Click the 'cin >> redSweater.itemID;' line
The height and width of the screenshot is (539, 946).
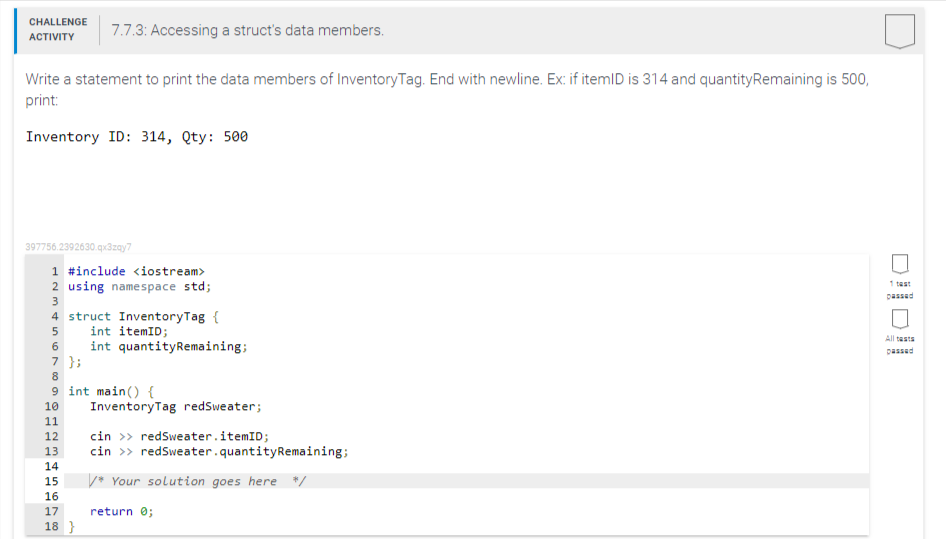click(179, 436)
